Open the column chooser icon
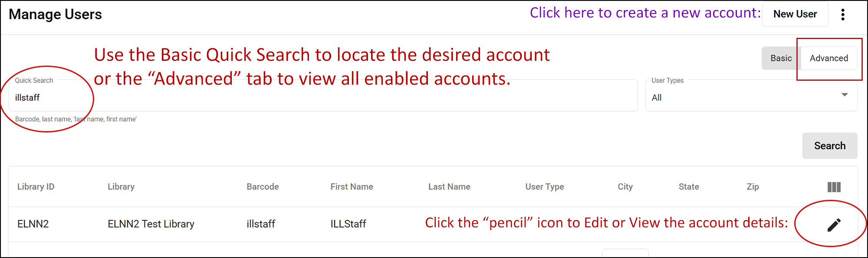This screenshot has height=258, width=868. click(834, 187)
